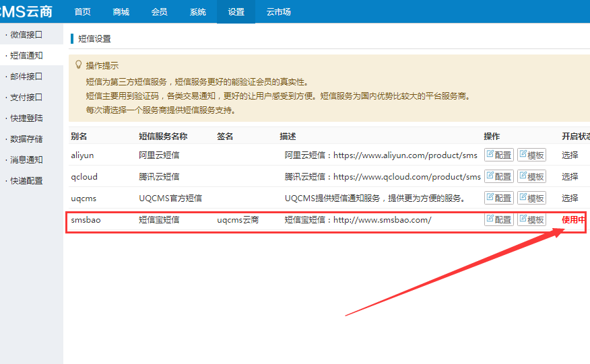Open 快递配置 in the sidebar
This screenshot has height=364, width=590.
click(x=26, y=181)
